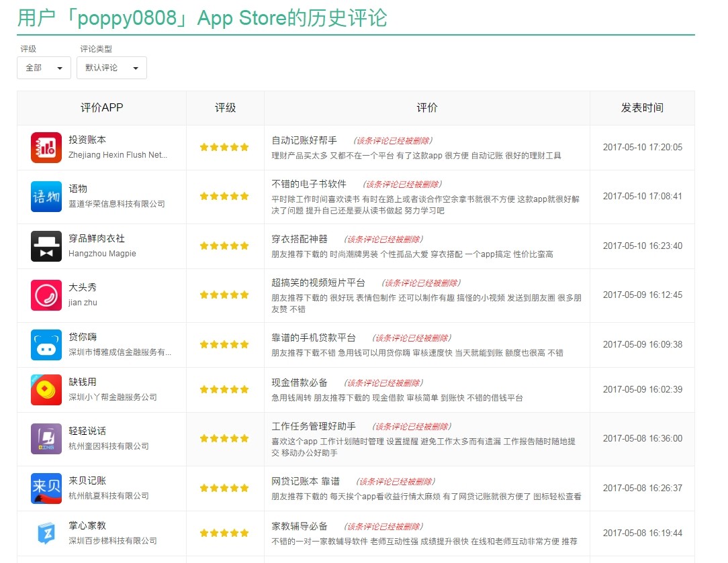
Task: Click review title 家教辅导必备
Action: [300, 526]
